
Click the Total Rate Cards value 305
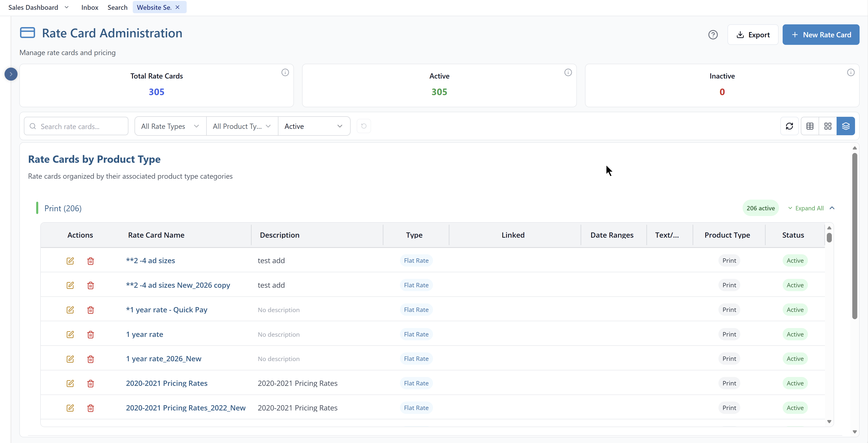coord(157,92)
